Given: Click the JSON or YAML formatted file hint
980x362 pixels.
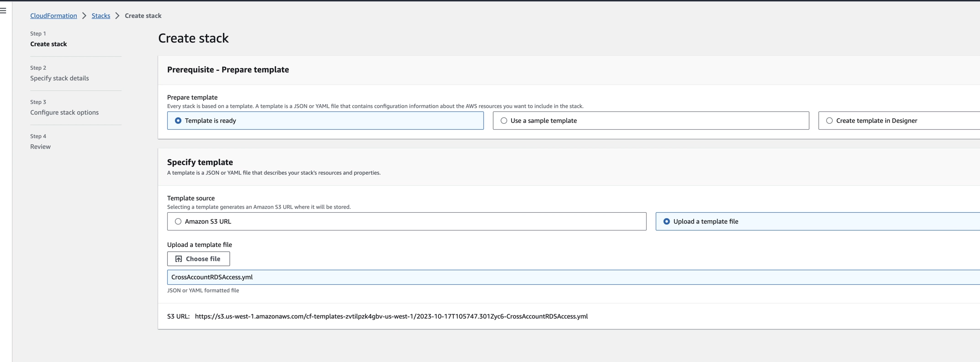Looking at the screenshot, I should (x=203, y=290).
